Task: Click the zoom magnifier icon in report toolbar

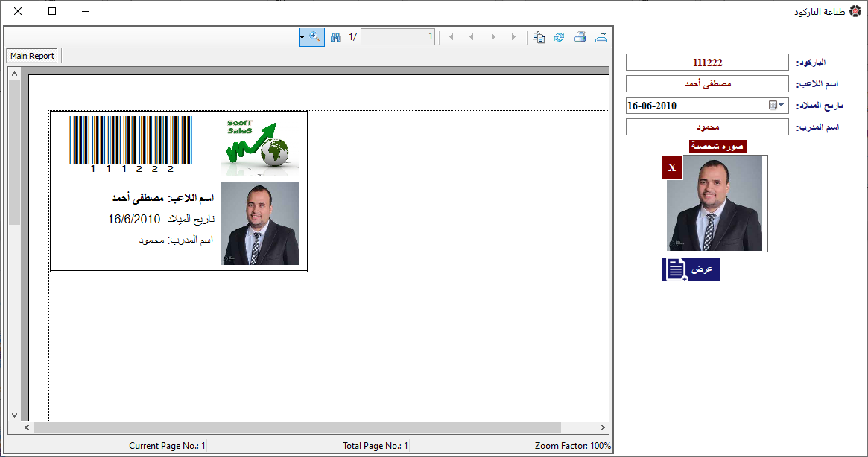Action: pyautogui.click(x=315, y=37)
